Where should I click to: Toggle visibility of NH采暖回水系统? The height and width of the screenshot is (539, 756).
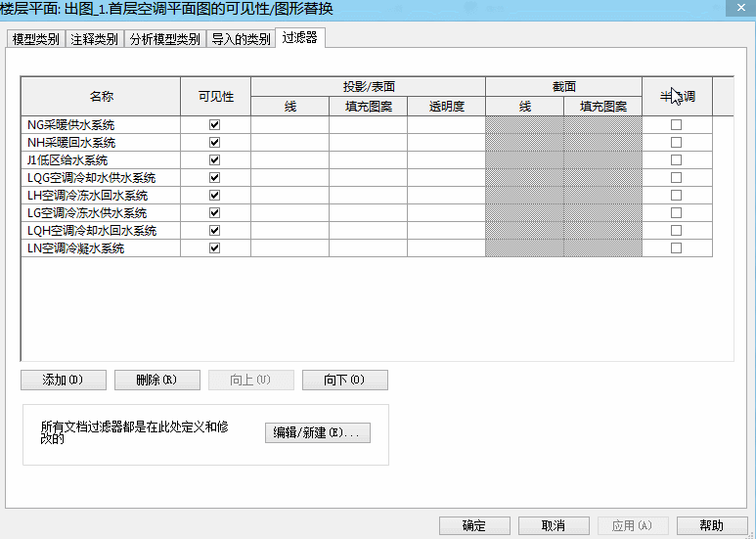click(x=214, y=142)
